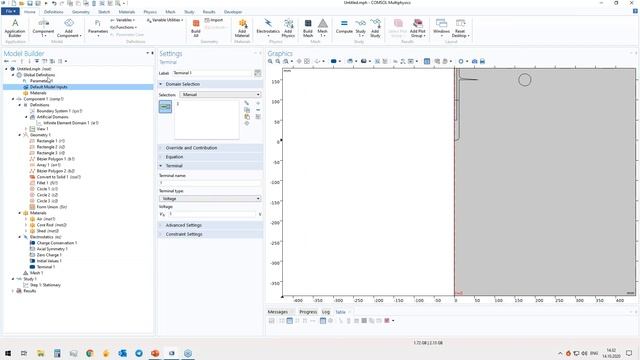Click remove-from-selection minus icon in Settings

point(258,110)
